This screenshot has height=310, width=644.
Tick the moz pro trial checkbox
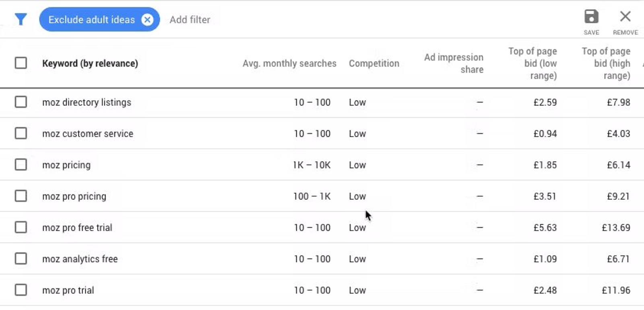click(21, 290)
